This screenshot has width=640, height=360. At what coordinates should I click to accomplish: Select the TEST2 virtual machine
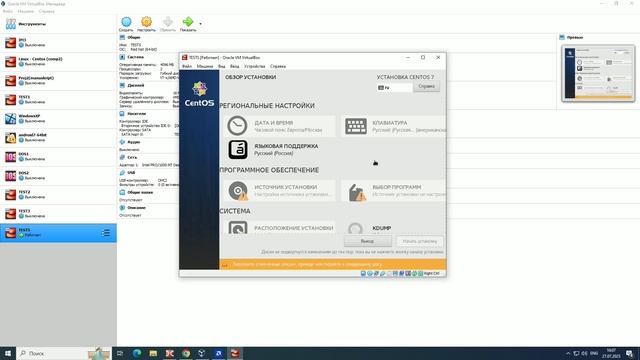58,194
